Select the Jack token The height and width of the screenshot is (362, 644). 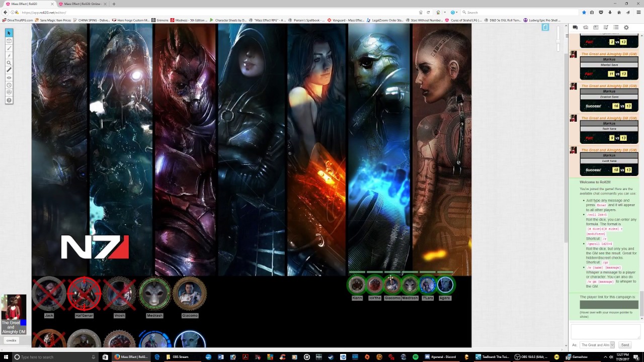49,294
